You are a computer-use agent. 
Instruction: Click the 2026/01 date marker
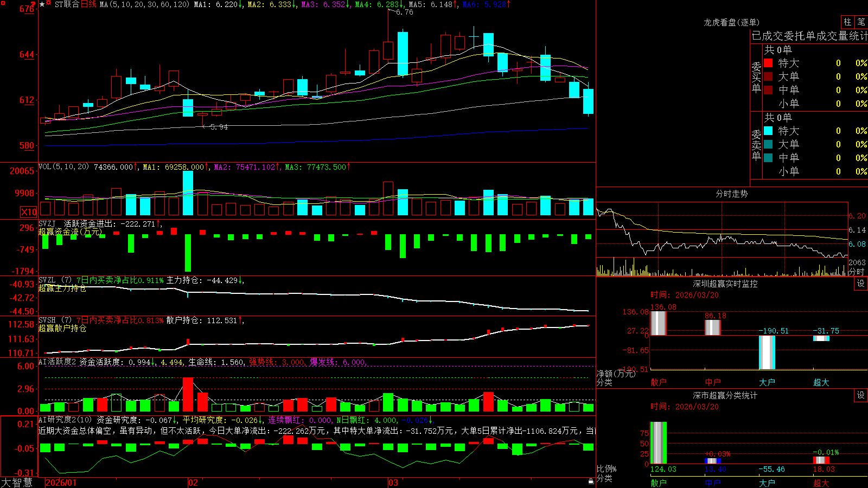(61, 483)
